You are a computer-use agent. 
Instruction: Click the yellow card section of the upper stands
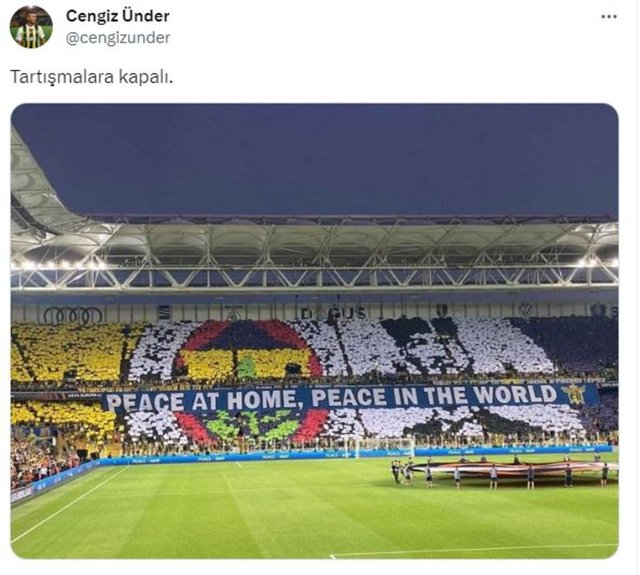point(67,351)
